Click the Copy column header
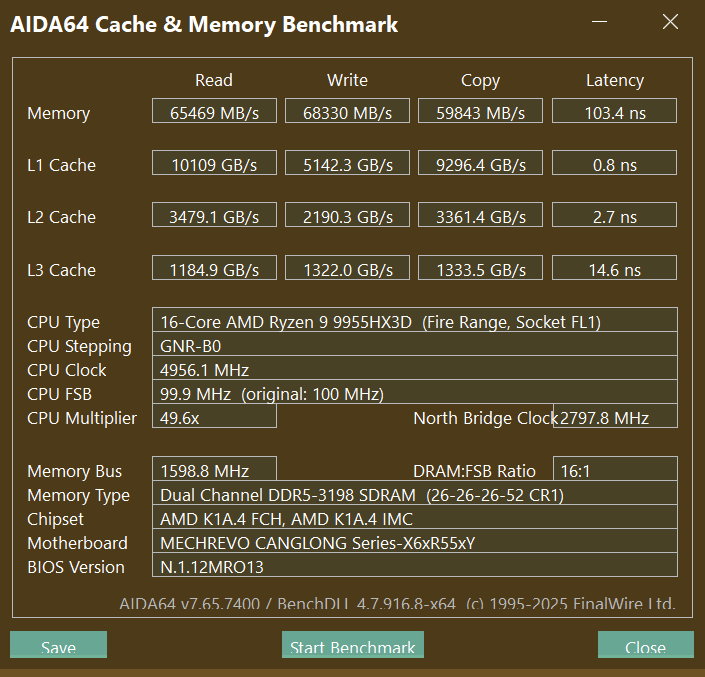 coord(480,81)
